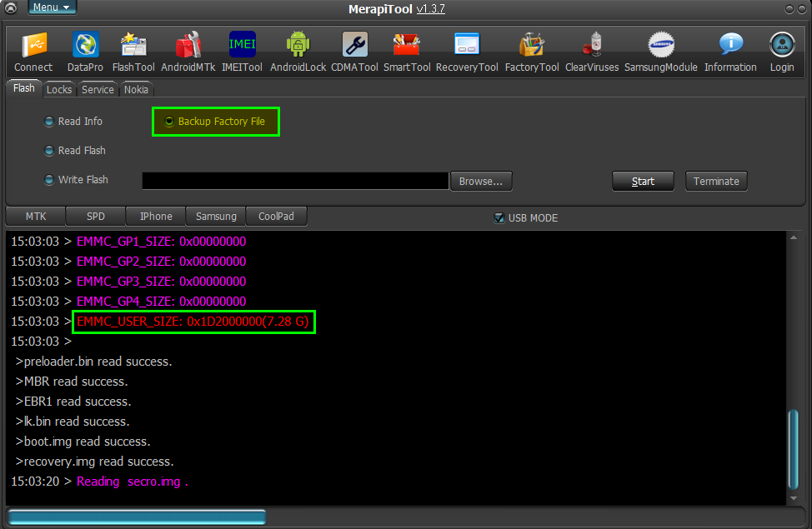Image resolution: width=812 pixels, height=529 pixels.
Task: Select the IPhone platform tab
Action: click(x=156, y=217)
